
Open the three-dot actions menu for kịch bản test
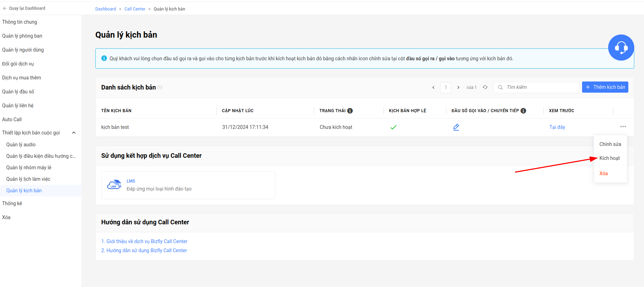coord(623,126)
